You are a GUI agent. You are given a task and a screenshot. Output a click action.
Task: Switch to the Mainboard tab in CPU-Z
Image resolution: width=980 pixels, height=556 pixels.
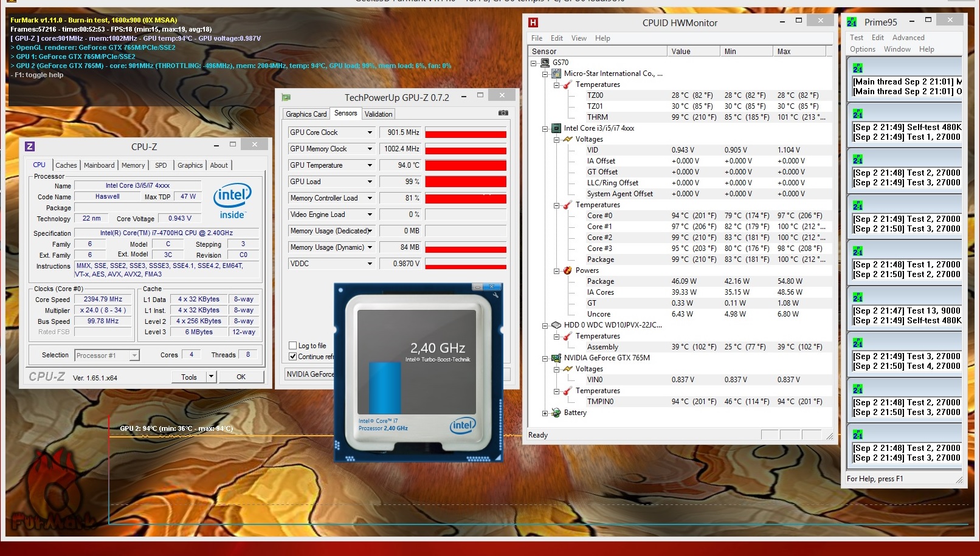coord(99,165)
